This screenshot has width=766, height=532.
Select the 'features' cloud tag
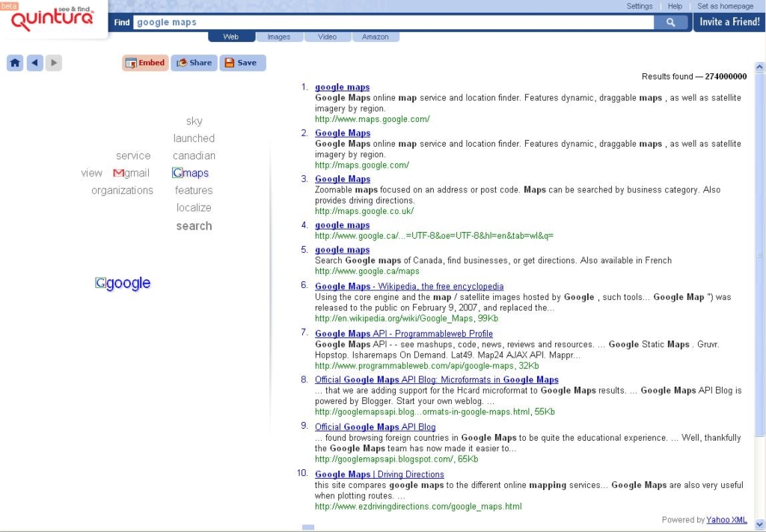(194, 191)
